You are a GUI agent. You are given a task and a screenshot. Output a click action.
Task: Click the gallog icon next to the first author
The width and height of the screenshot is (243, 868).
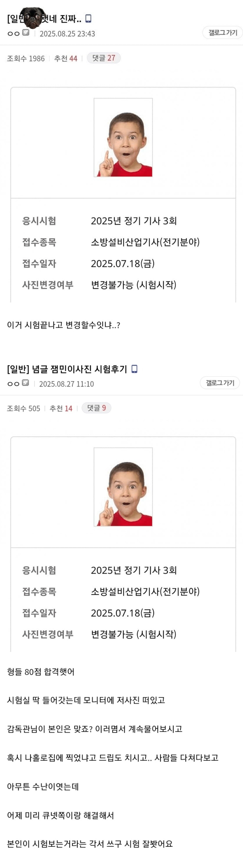point(26,33)
